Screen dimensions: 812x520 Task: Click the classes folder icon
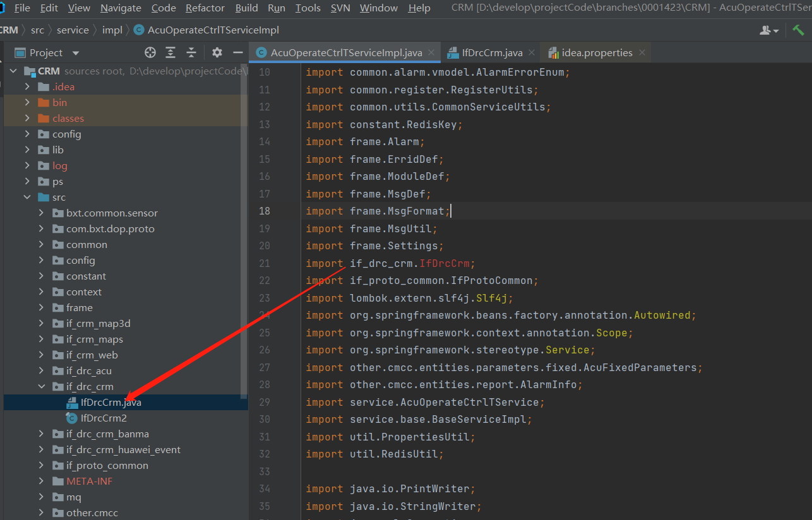[x=44, y=118]
